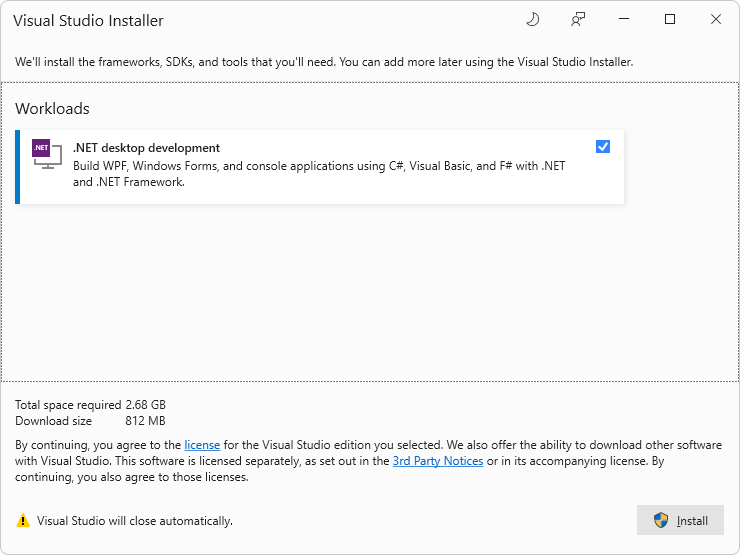740x555 pixels.
Task: Click the Visual Studio Installer window title
Action: pos(88,20)
